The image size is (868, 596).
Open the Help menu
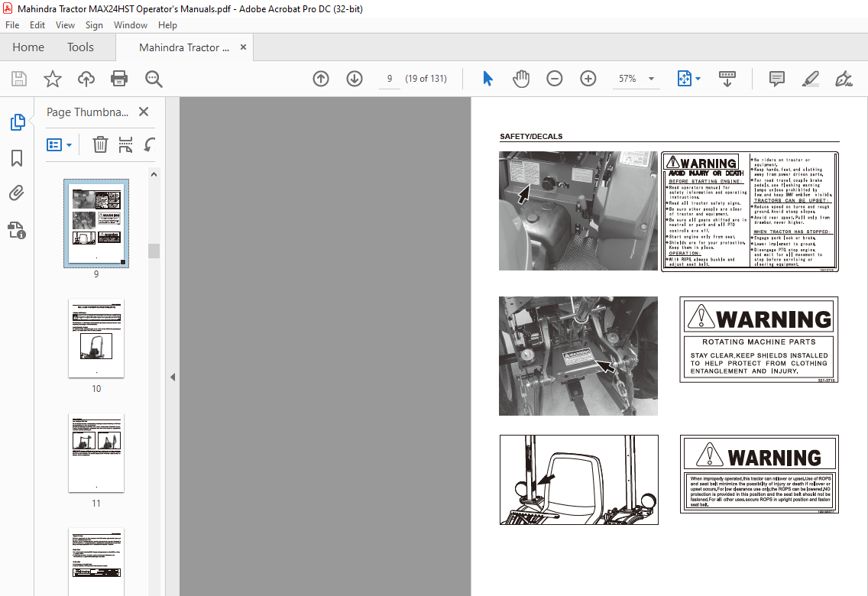[167, 25]
